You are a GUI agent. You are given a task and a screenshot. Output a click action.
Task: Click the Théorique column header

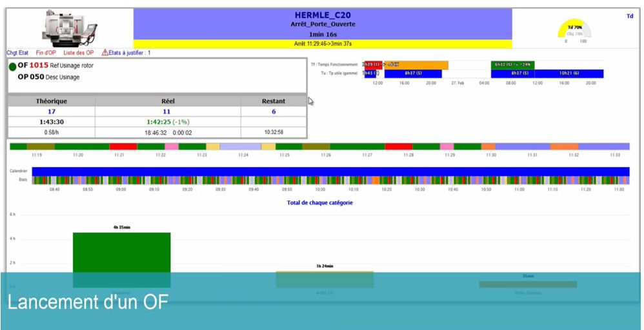(x=50, y=101)
